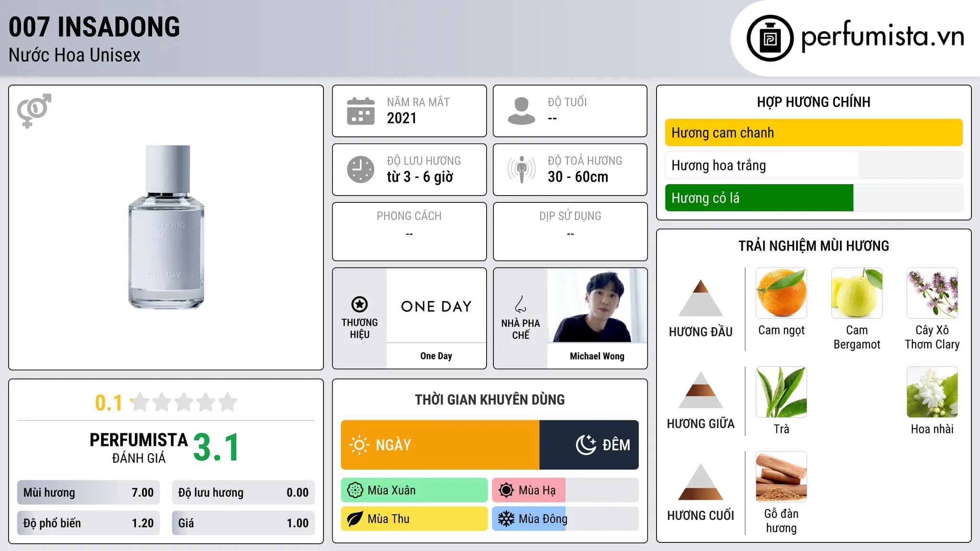
Task: Click the user rating value 0.1
Action: pyautogui.click(x=109, y=403)
